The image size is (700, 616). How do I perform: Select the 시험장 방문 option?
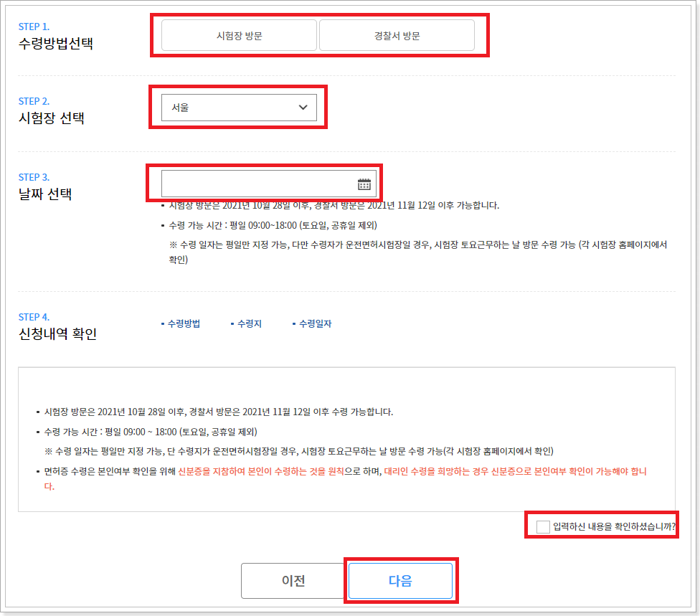point(239,34)
